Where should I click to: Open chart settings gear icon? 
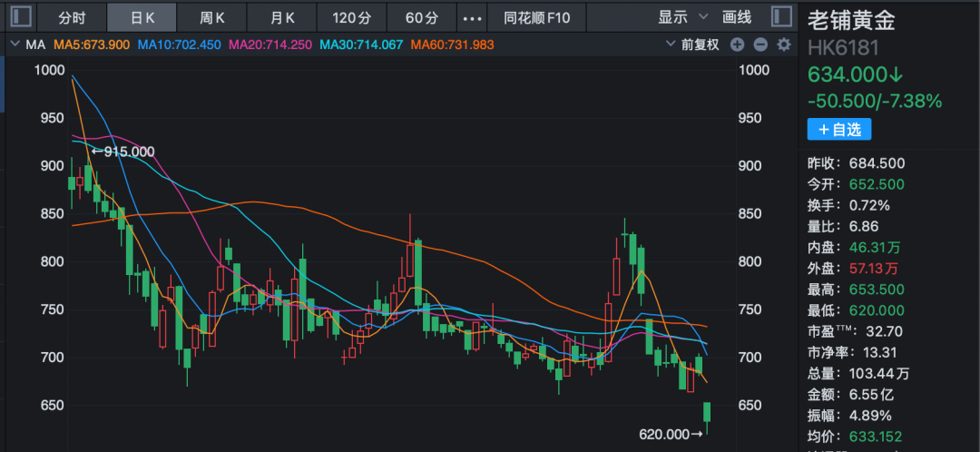pos(783,44)
